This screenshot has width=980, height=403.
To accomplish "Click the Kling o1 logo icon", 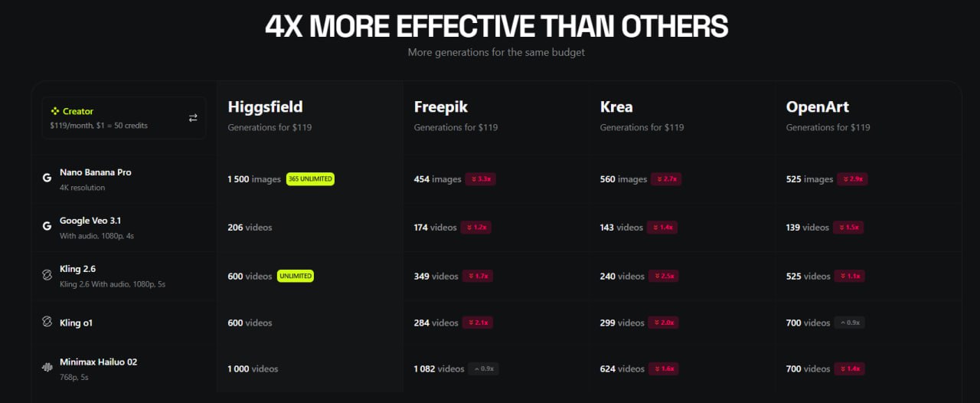I will click(47, 323).
